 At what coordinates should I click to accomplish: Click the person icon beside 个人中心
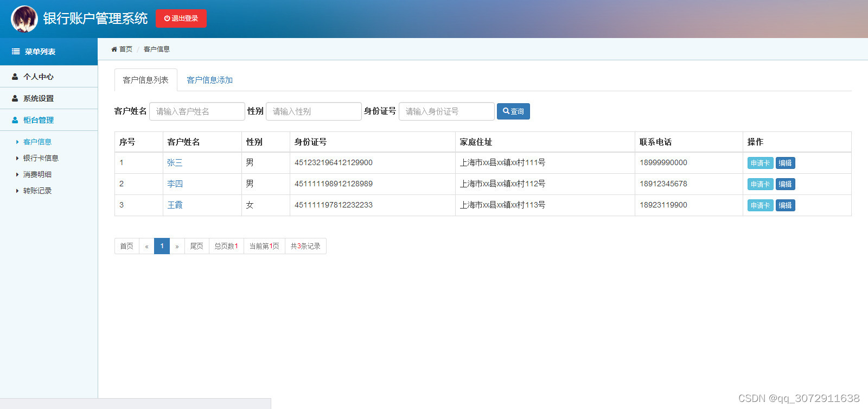point(15,77)
